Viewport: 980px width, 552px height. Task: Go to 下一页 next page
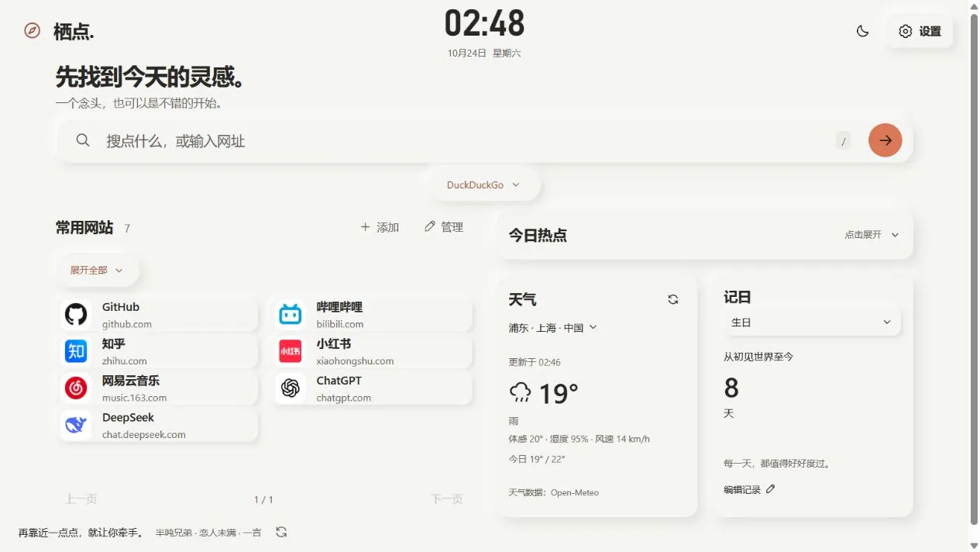(447, 499)
